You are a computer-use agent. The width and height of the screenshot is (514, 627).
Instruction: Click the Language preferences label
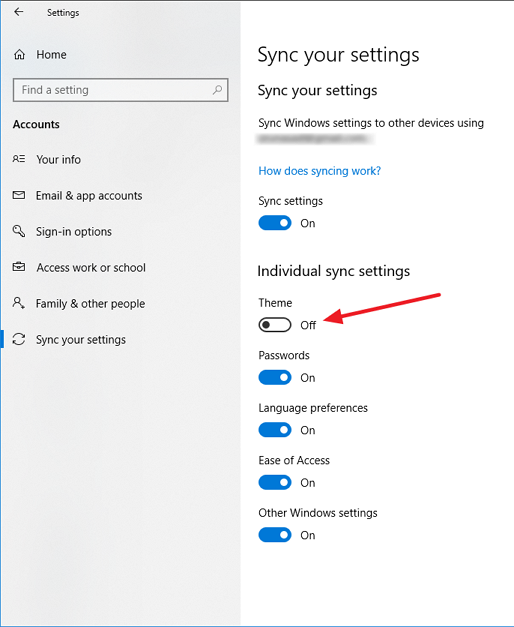(313, 408)
